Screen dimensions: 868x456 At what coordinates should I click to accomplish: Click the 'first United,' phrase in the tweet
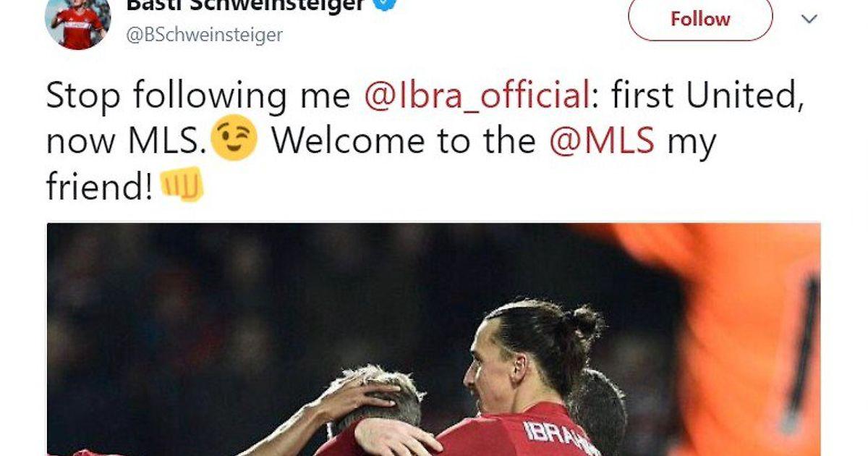point(707,97)
